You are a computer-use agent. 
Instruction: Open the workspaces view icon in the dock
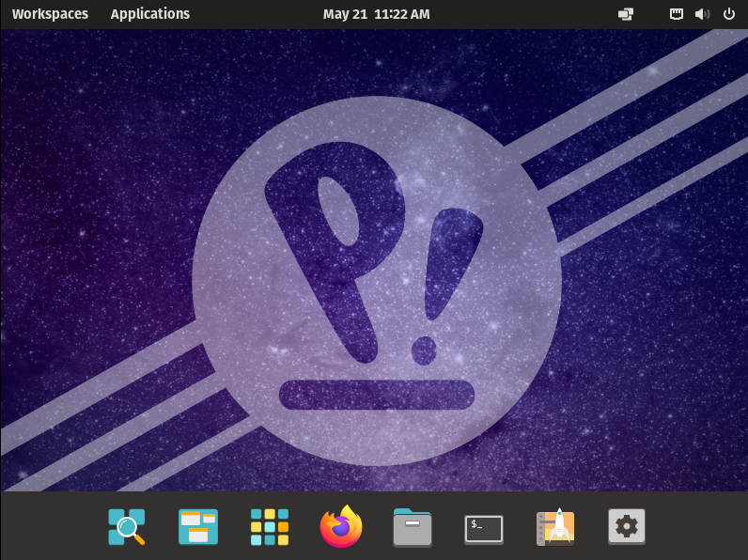pos(198,527)
